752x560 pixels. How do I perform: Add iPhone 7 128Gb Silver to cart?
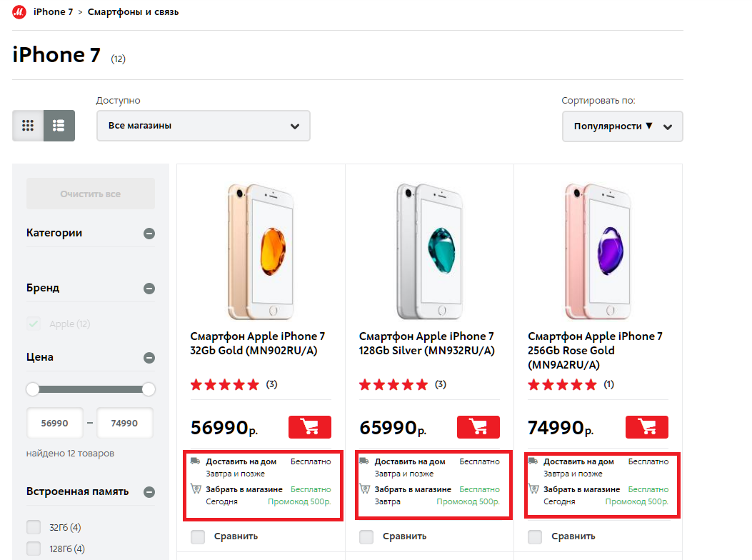pos(478,426)
